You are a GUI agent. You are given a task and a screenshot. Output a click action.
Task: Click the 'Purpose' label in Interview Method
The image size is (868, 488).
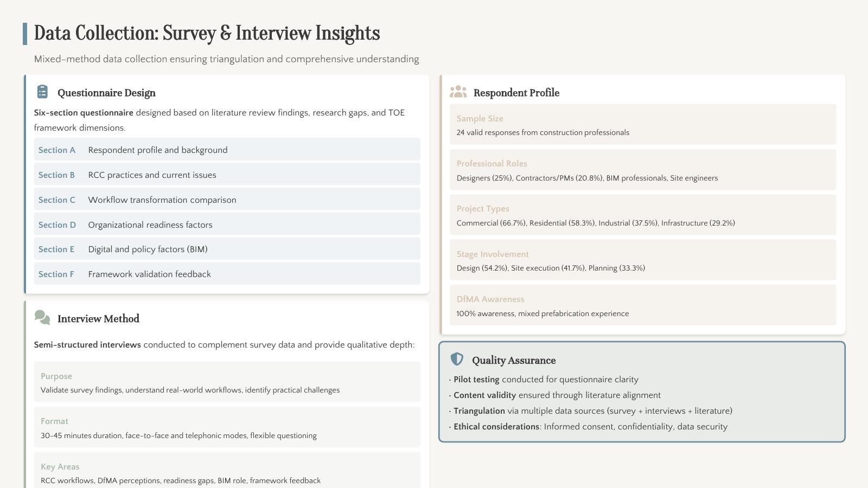[56, 376]
